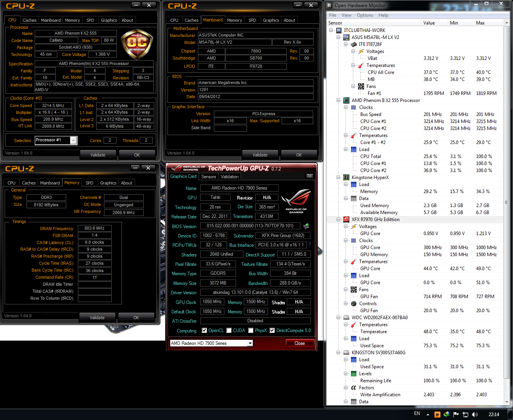
Task: Click the 22:14 taskbar clock
Action: [x=494, y=415]
